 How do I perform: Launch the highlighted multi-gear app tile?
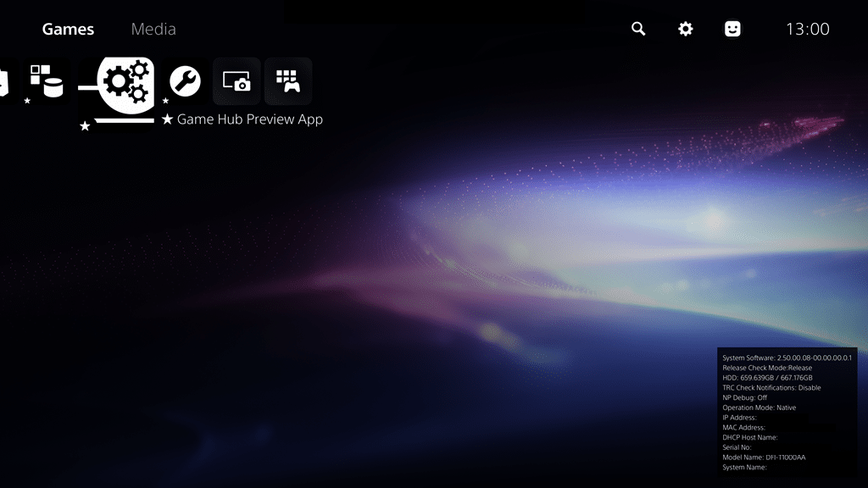click(116, 93)
